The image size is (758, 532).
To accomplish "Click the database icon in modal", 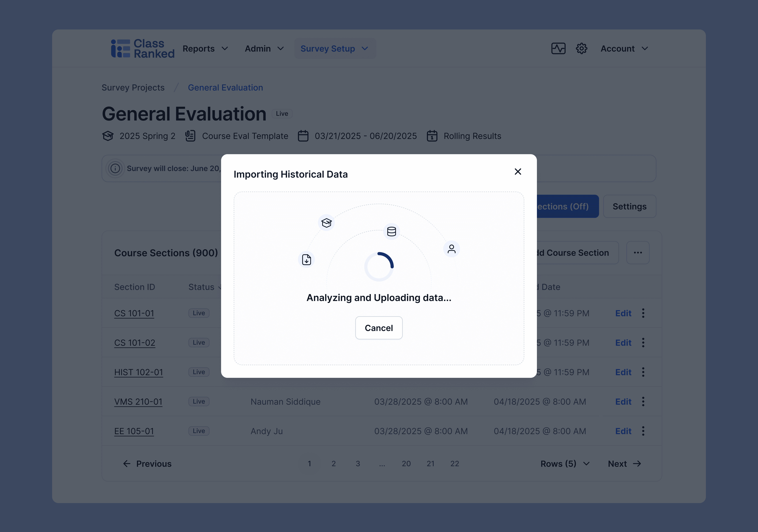I will 392,231.
